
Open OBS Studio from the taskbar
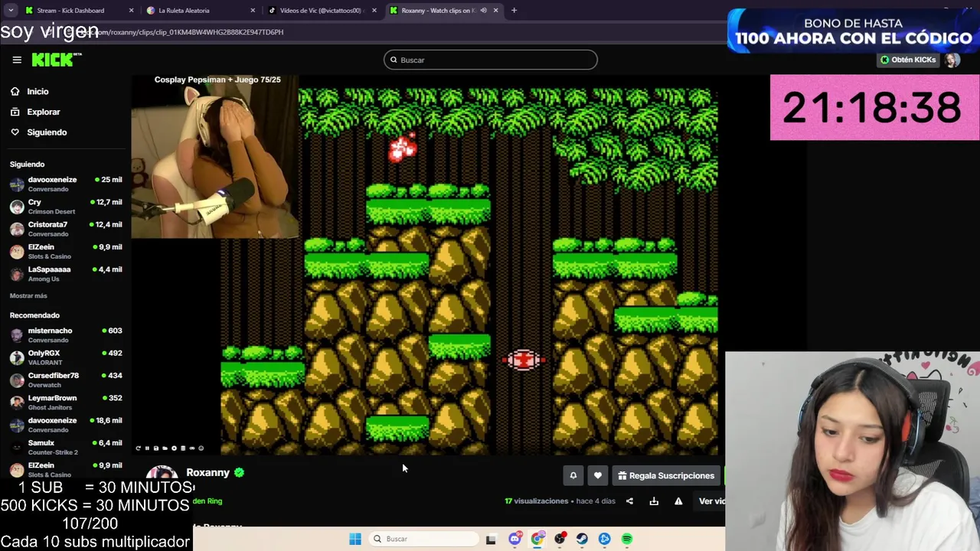tap(560, 539)
